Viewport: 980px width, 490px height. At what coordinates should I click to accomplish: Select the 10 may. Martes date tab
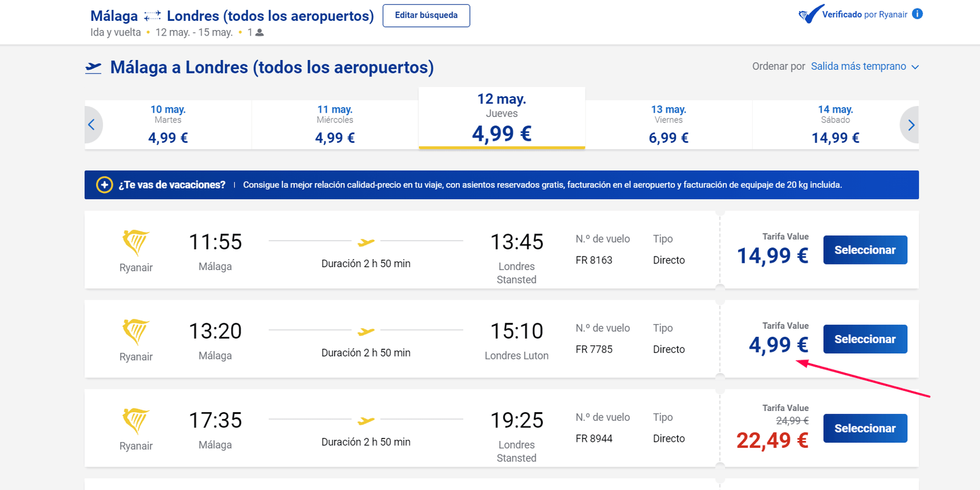168,125
